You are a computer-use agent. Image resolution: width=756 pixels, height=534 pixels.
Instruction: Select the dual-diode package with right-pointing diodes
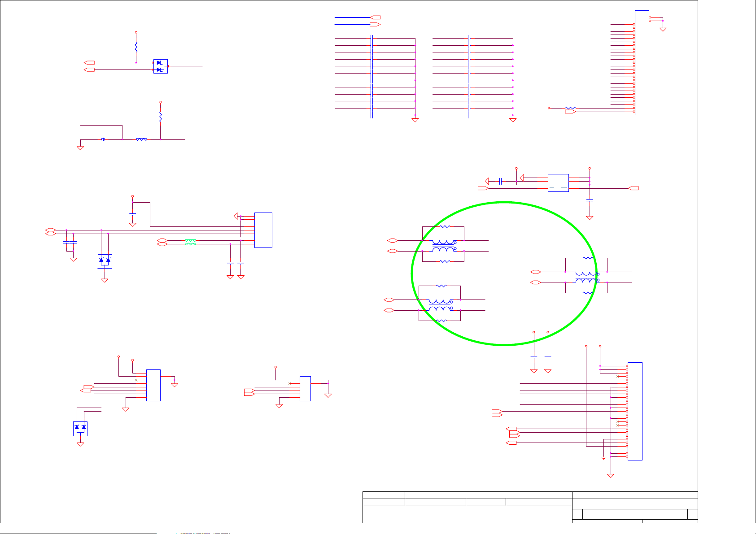point(161,66)
